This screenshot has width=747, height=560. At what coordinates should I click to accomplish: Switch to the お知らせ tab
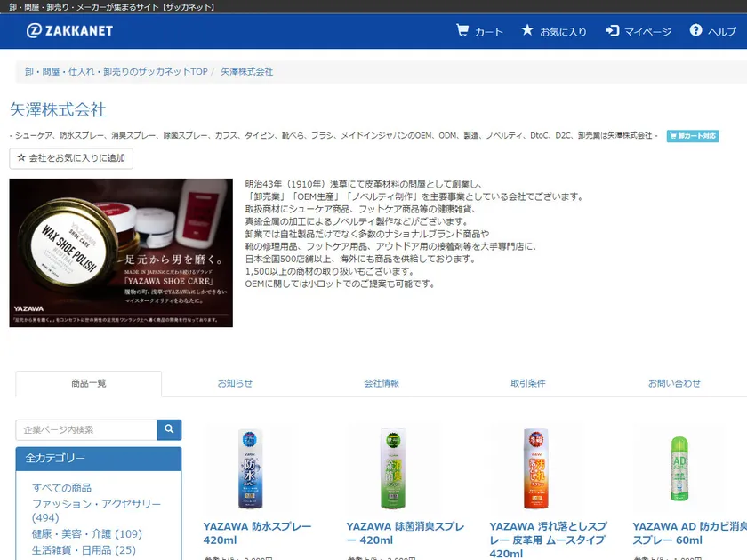[235, 383]
